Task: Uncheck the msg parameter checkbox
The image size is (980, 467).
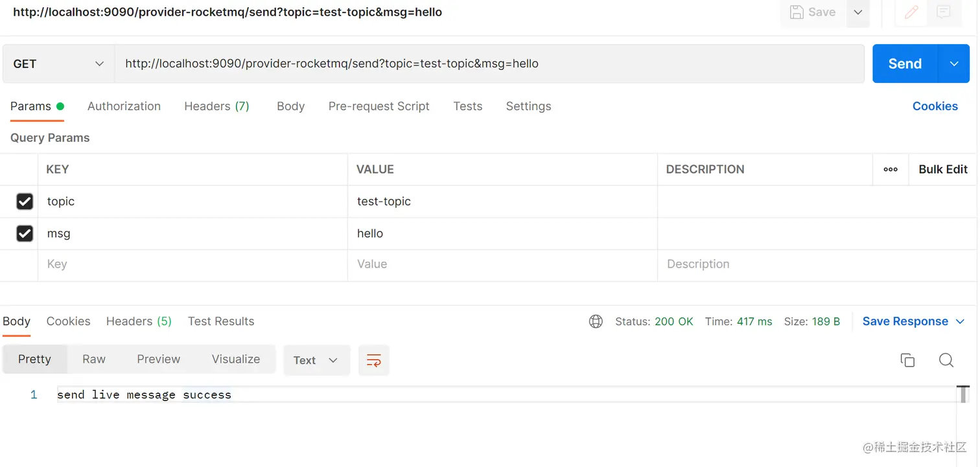Action: (x=25, y=233)
